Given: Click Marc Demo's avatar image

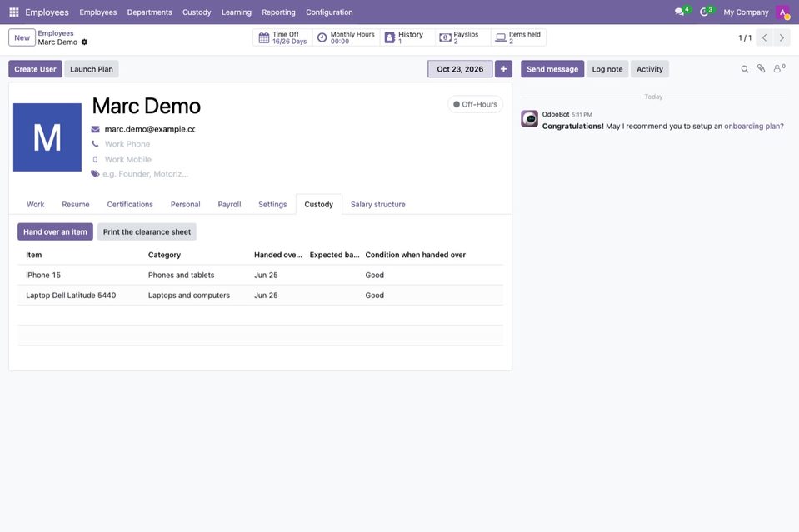Looking at the screenshot, I should [x=47, y=137].
